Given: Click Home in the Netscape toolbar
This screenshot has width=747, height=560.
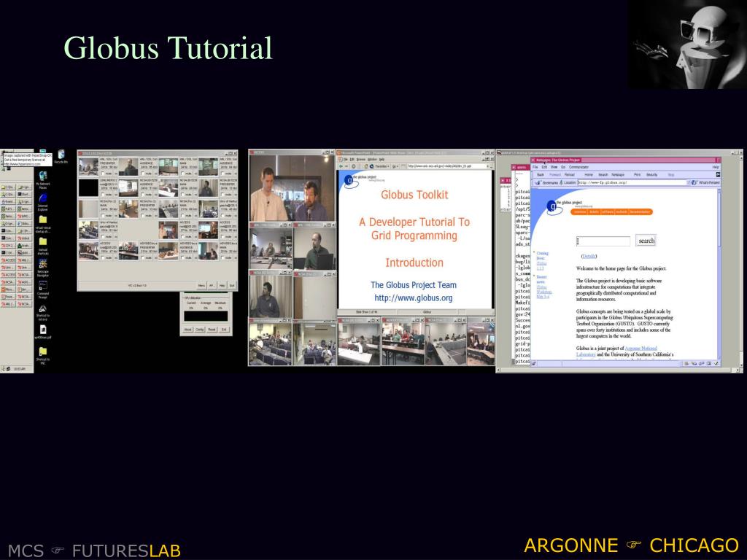Looking at the screenshot, I should pos(589,175).
